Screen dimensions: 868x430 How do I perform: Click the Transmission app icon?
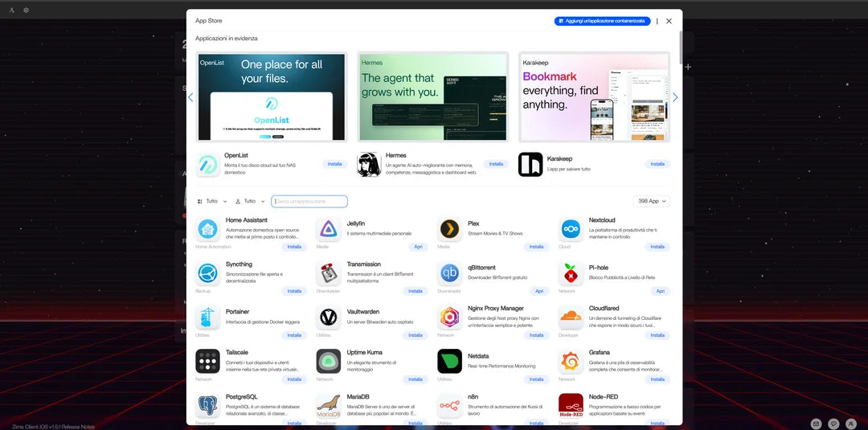click(x=328, y=273)
